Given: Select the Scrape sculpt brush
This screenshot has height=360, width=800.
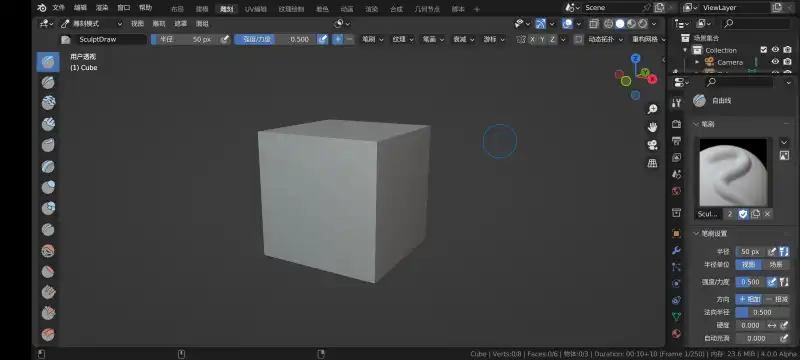Looking at the screenshot, I should pos(48,313).
